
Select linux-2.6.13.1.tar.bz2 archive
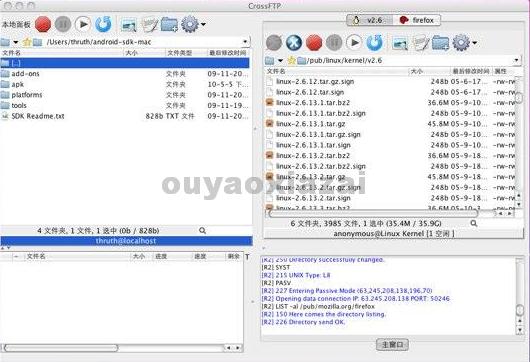coord(390,102)
